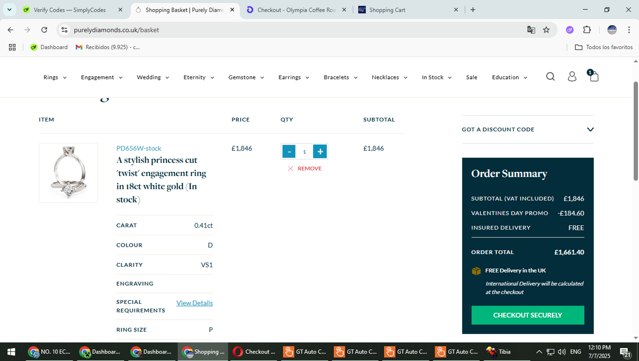Click Checkout Securely button
Viewport: 639px width, 361px height.
528,315
